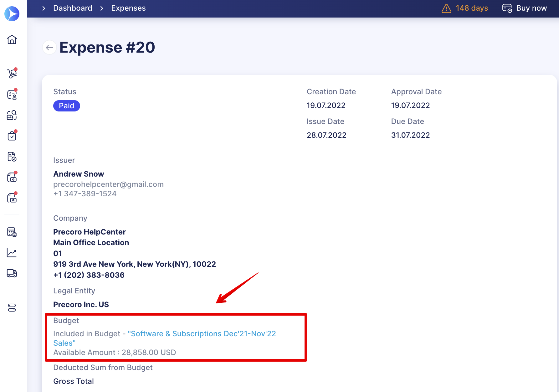Screen dimensions: 559x392
Task: Click the Precoro logo
Action: [12, 13]
